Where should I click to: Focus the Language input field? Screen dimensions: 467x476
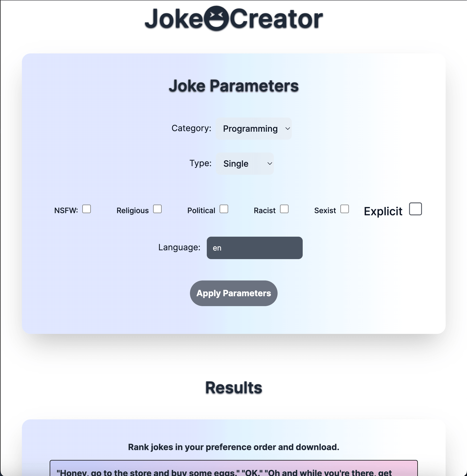click(255, 248)
